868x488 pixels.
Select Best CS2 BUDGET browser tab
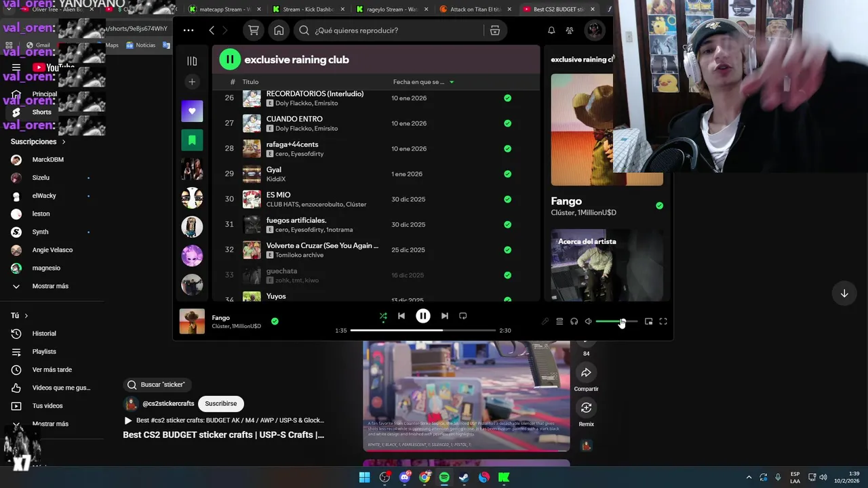coord(559,9)
